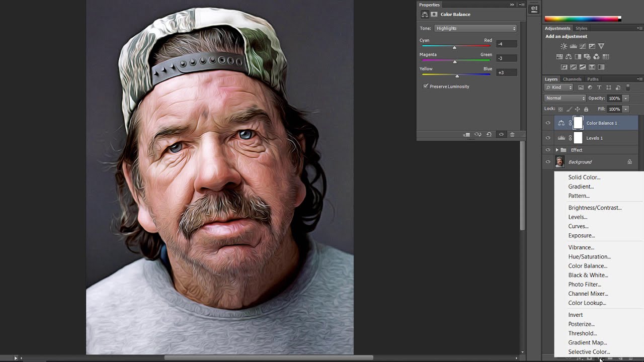The height and width of the screenshot is (362, 644).
Task: Open the Properties panel flyout menu
Action: (x=522, y=5)
